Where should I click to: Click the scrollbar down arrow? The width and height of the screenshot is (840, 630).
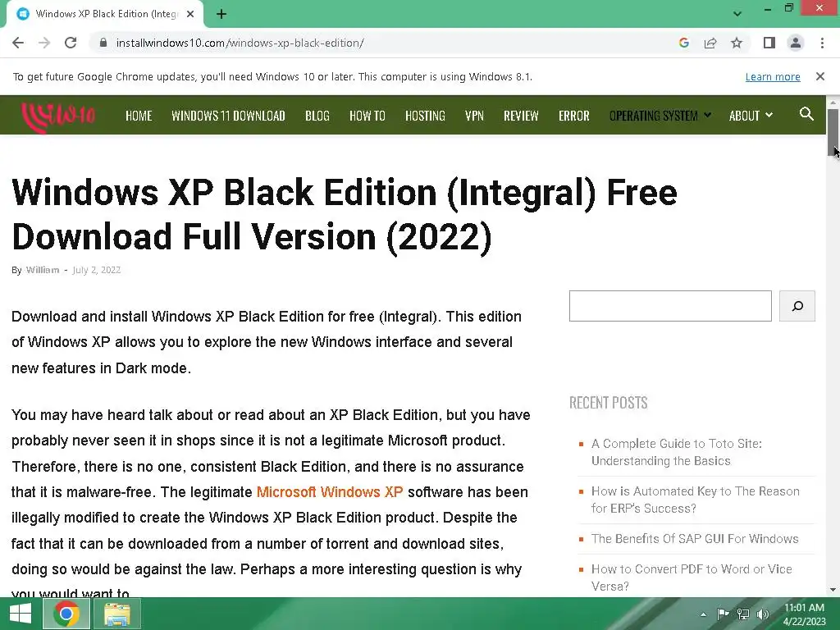pos(833,590)
